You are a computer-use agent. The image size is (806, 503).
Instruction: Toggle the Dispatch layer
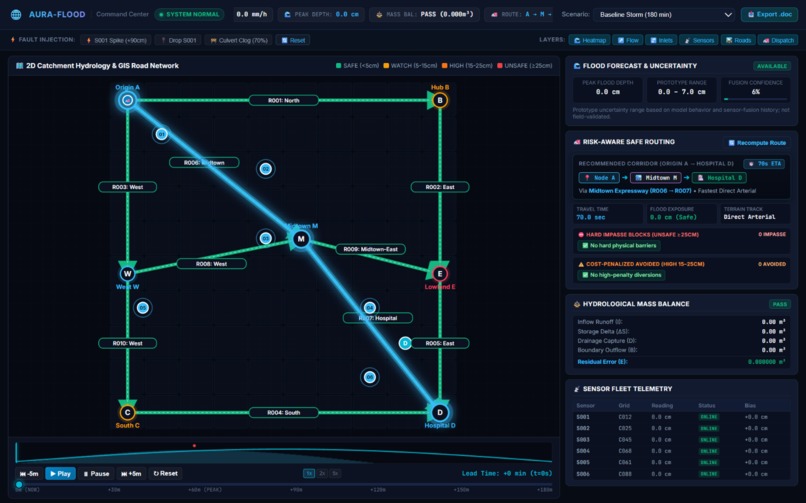[778, 40]
